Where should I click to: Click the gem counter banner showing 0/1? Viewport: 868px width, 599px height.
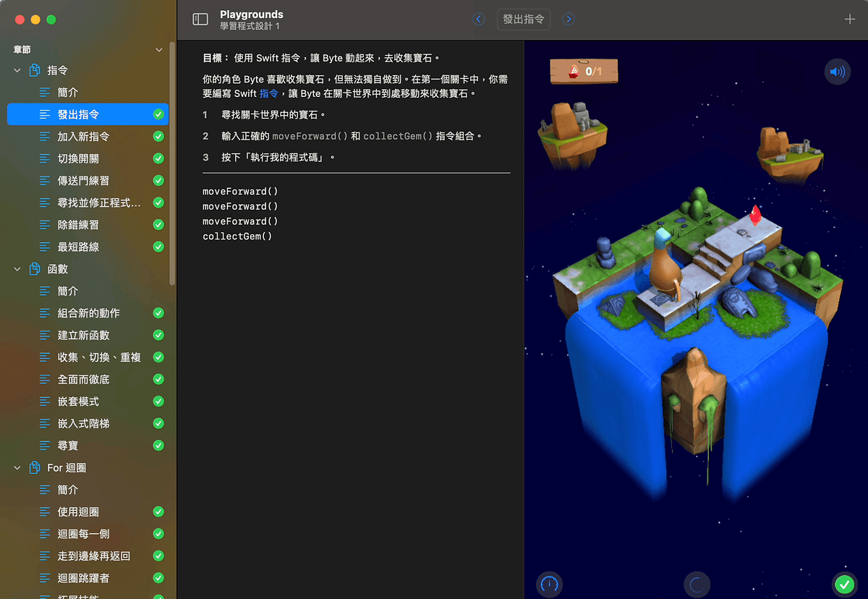(583, 72)
